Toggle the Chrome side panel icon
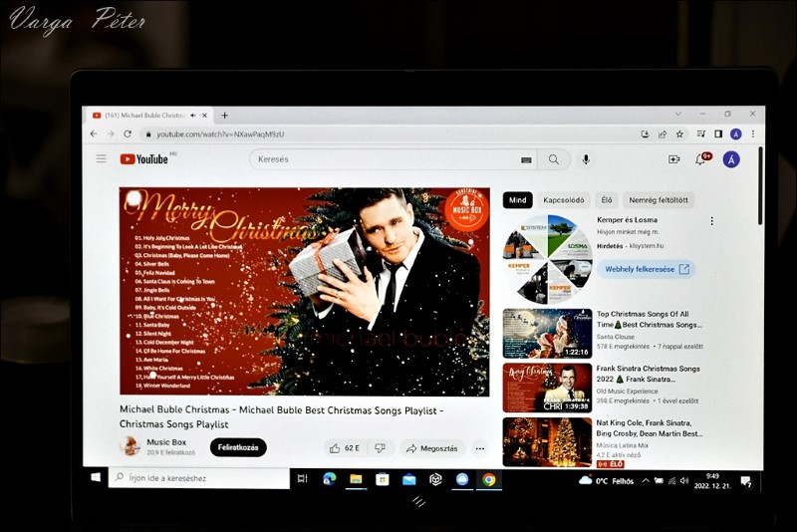797x532 pixels. pos(718,134)
